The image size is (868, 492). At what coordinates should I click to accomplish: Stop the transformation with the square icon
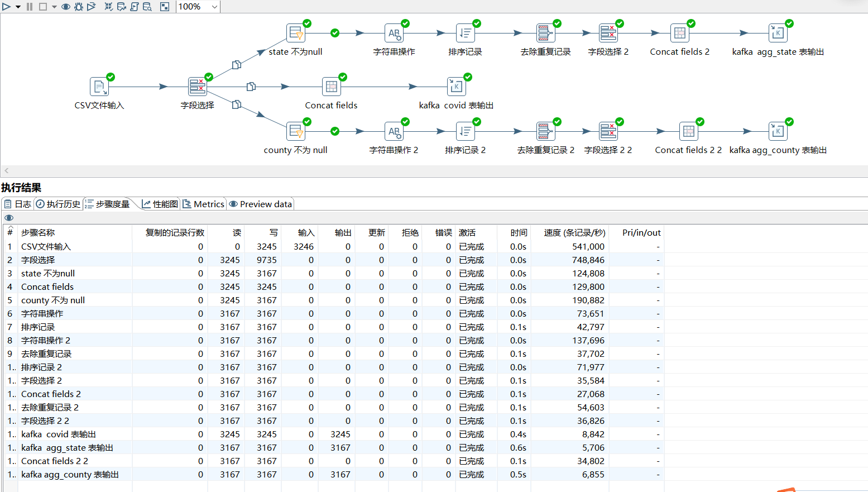click(42, 7)
